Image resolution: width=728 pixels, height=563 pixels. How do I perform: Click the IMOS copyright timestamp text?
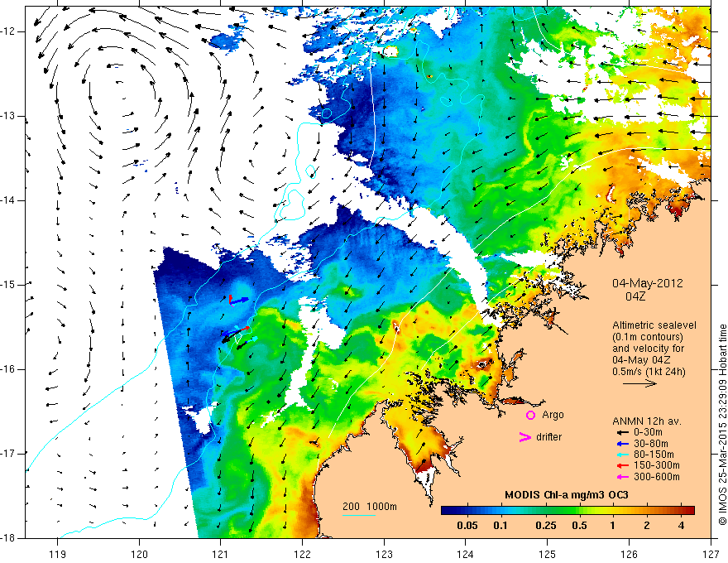[722, 426]
